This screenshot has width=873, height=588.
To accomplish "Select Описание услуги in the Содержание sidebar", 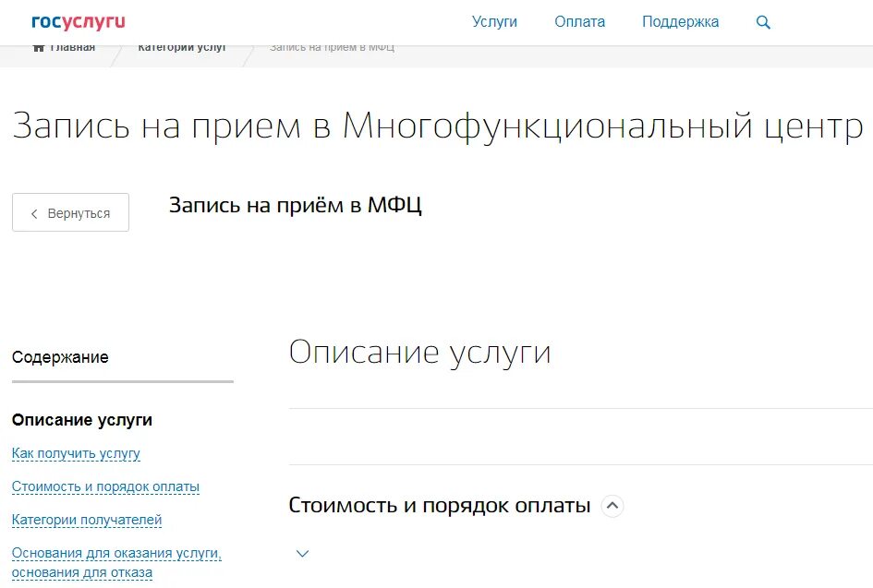I will pyautogui.click(x=82, y=419).
